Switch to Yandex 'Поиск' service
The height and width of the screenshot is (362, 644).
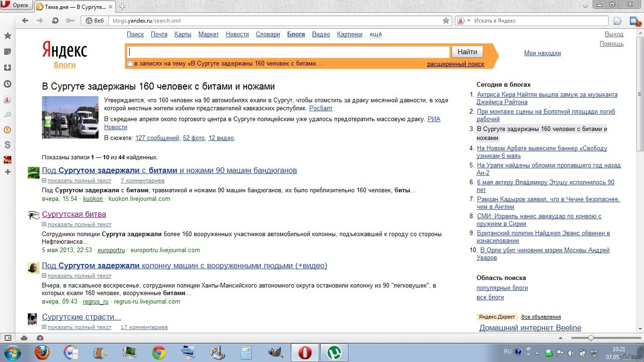pos(135,34)
